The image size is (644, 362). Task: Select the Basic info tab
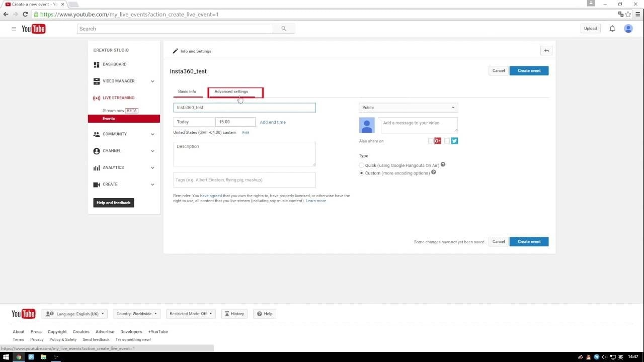[187, 92]
